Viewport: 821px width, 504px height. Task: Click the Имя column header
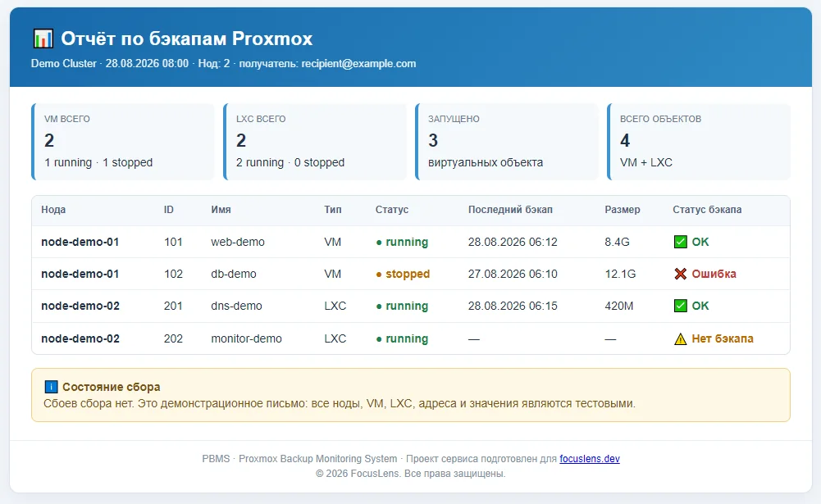[221, 209]
